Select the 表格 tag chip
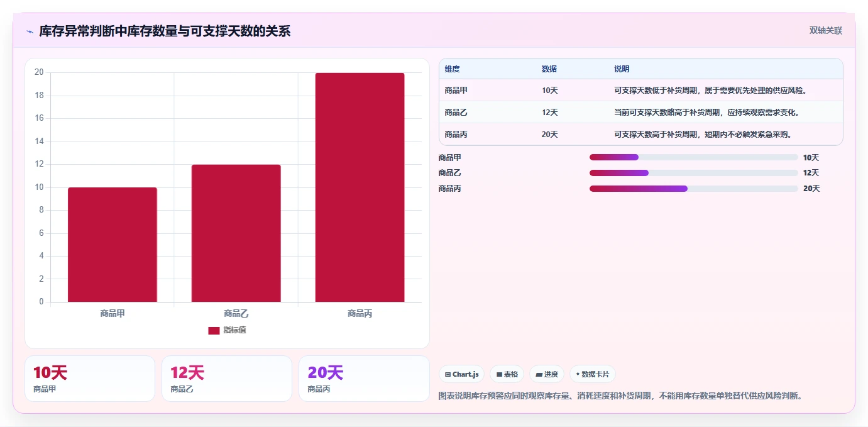 pos(507,374)
